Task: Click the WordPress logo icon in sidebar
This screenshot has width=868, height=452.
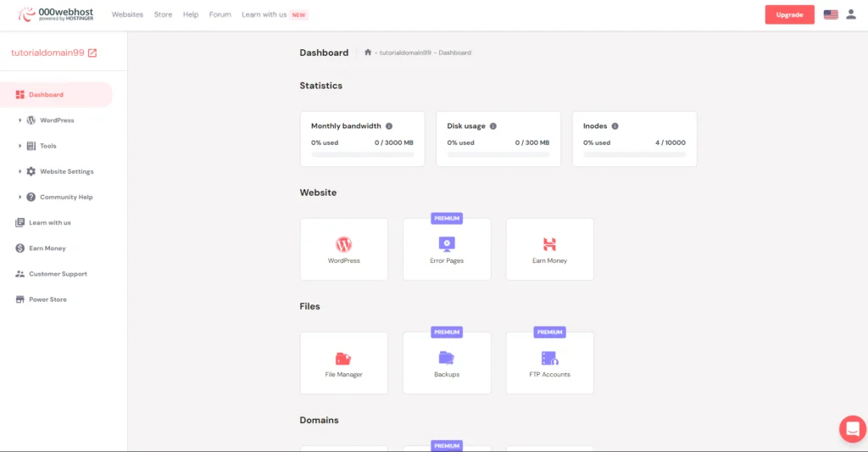Action: click(x=31, y=120)
